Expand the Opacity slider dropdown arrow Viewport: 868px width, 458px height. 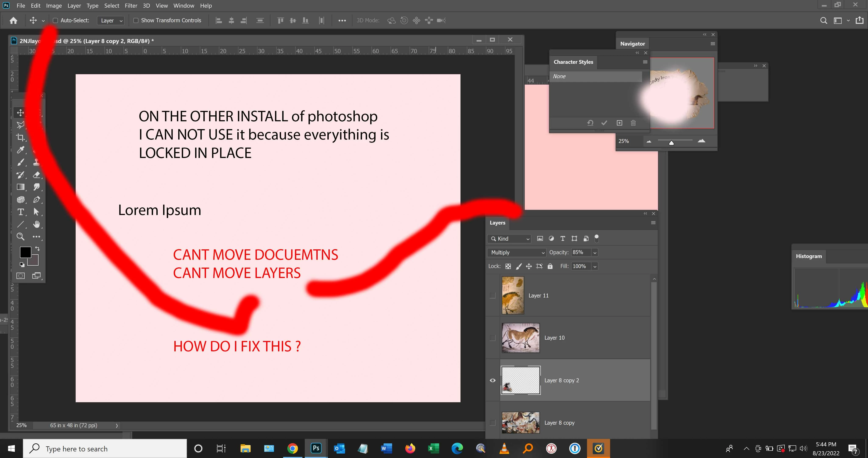pos(595,252)
